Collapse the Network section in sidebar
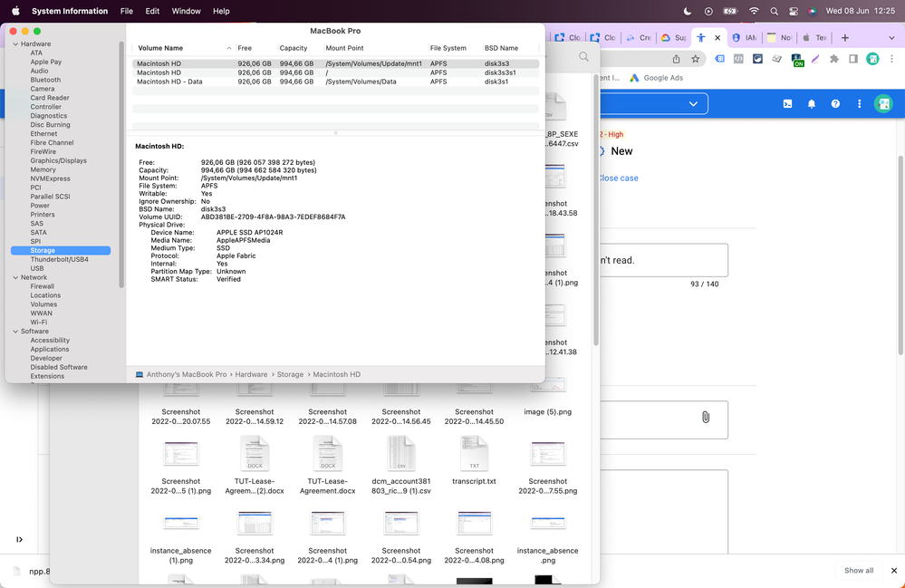The width and height of the screenshot is (905, 588). tap(15, 277)
